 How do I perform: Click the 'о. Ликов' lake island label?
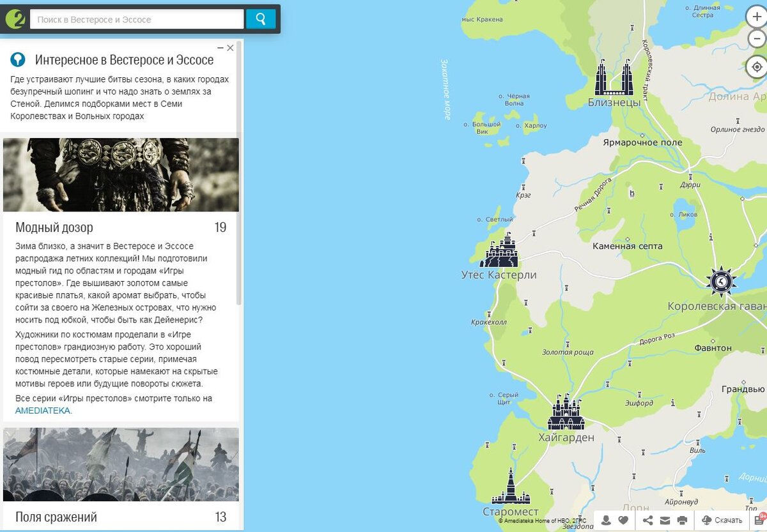click(684, 215)
